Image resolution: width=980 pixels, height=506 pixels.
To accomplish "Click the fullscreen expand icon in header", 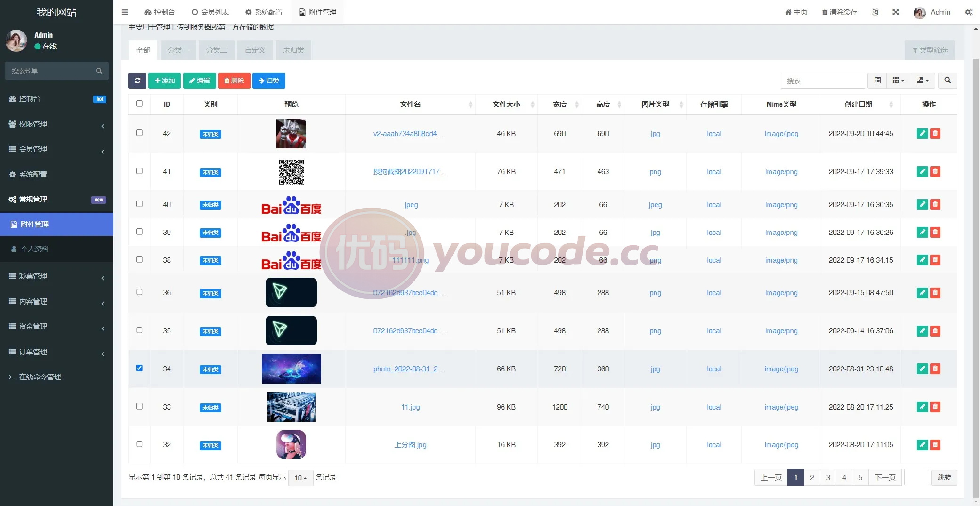I will [896, 12].
